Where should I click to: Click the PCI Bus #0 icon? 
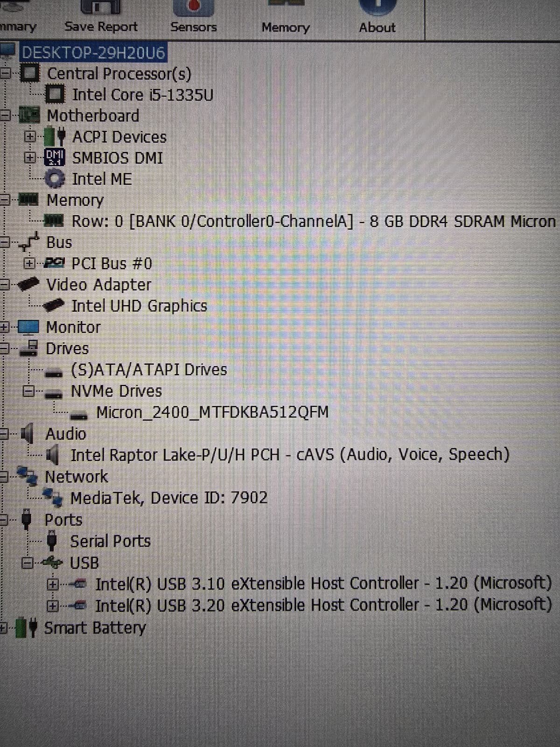(54, 264)
